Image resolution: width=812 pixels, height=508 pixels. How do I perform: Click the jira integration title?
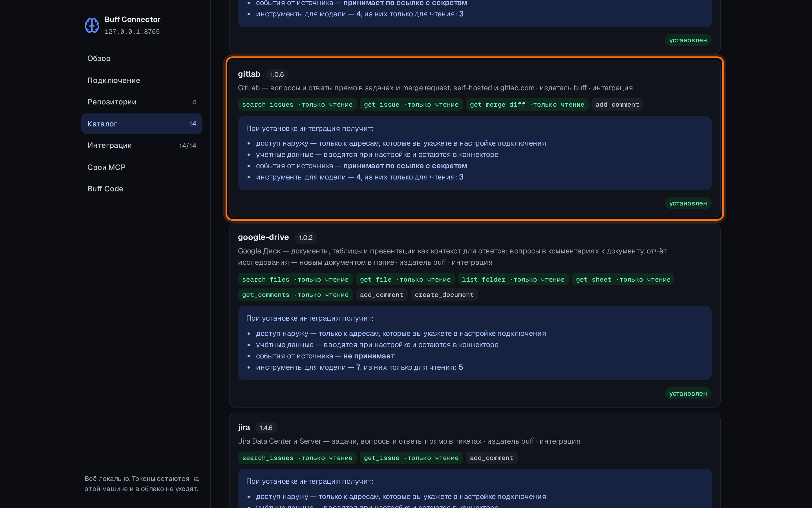pos(244,427)
